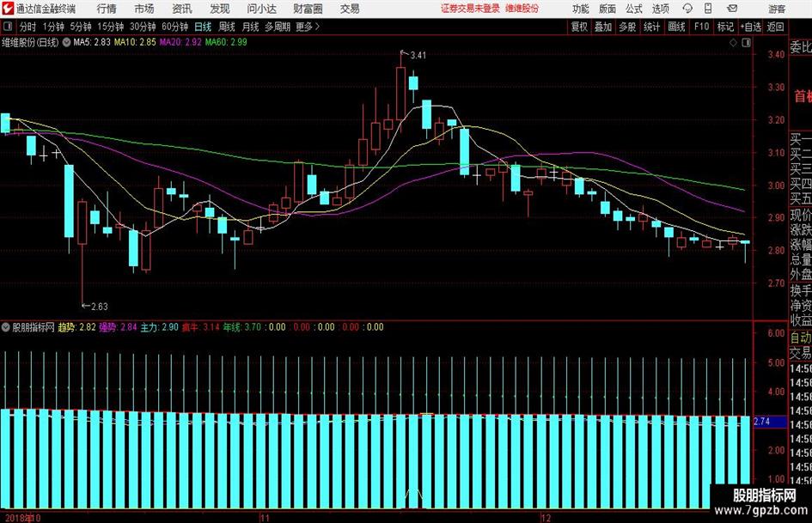
Task: Open the 问小达 menu
Action: click(x=261, y=9)
